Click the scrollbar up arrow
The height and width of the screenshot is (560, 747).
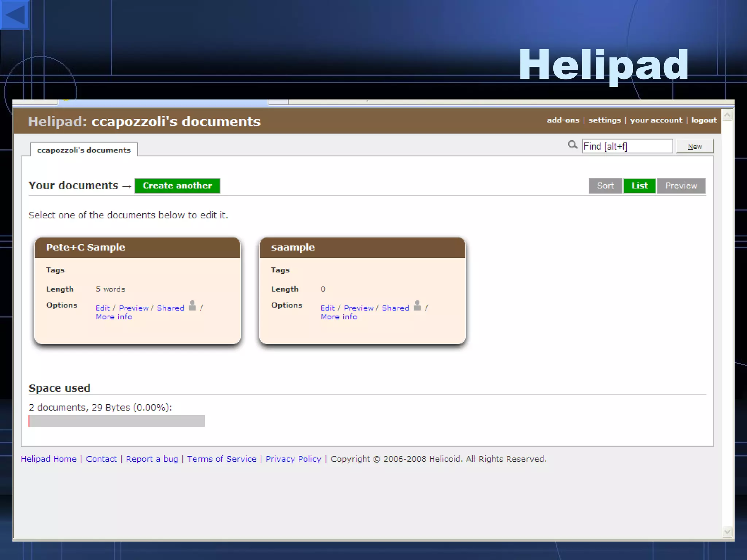[x=727, y=116]
